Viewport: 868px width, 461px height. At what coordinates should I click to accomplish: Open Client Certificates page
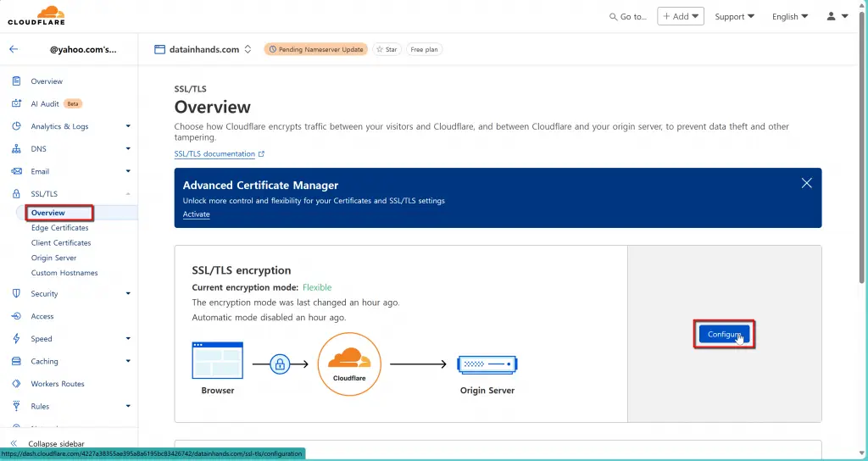[x=61, y=243]
